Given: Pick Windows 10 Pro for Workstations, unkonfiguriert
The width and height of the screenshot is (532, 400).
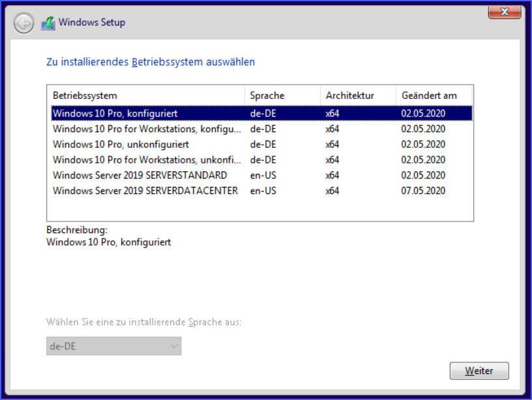Looking at the screenshot, I should pyautogui.click(x=261, y=160).
